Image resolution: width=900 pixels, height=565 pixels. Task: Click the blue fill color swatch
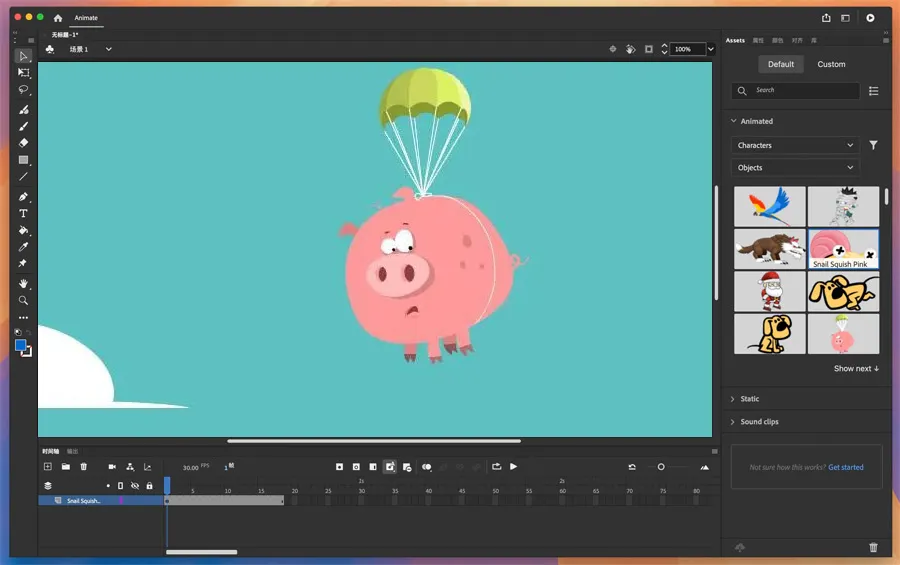pos(20,345)
